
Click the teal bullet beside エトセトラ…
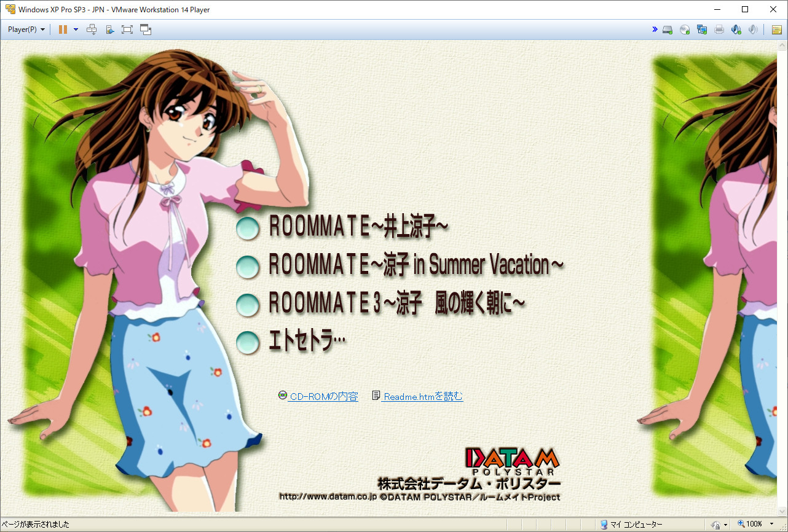tap(248, 342)
